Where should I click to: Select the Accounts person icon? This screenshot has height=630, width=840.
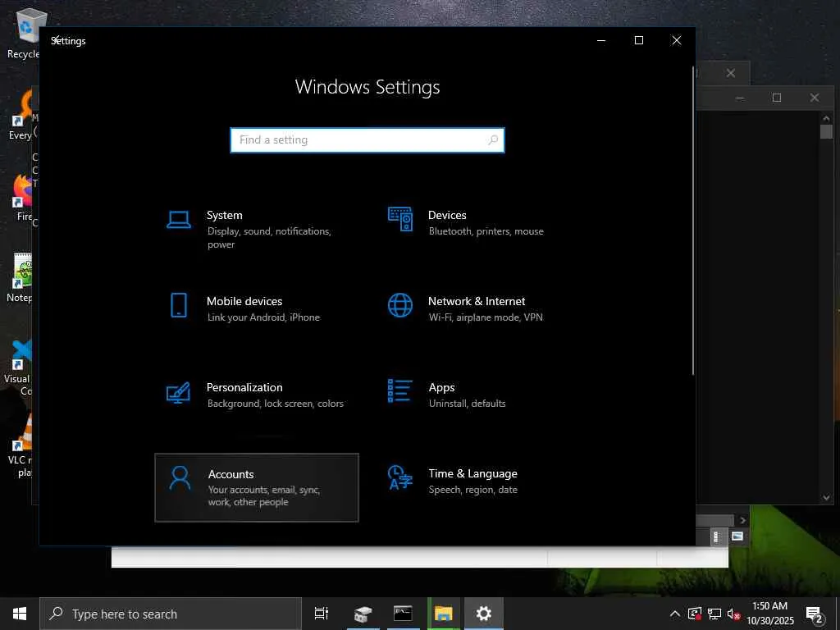[x=180, y=478]
